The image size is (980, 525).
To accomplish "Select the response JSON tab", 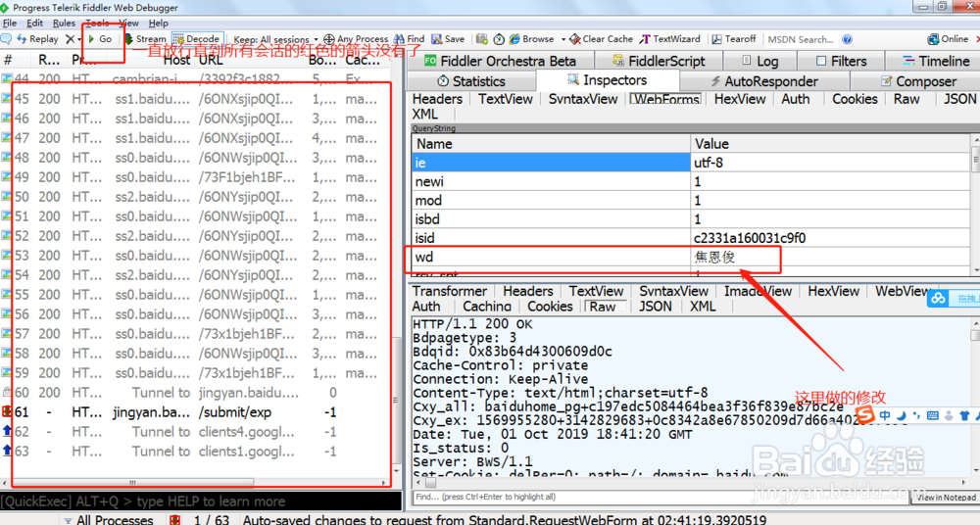I will coord(655,307).
